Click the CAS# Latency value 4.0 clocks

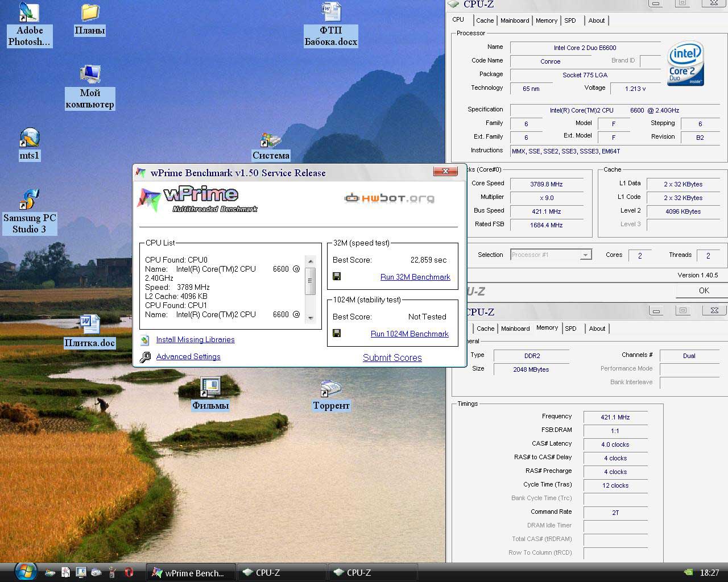coord(615,444)
